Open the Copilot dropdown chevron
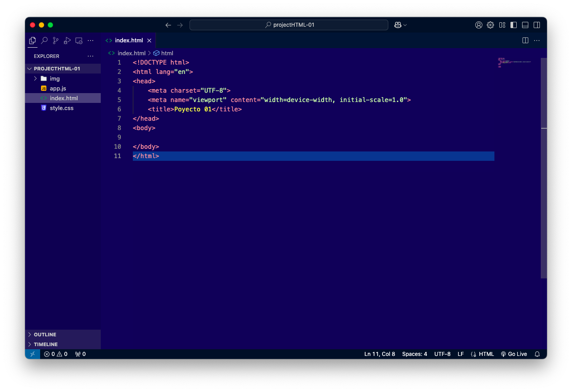 click(x=405, y=25)
